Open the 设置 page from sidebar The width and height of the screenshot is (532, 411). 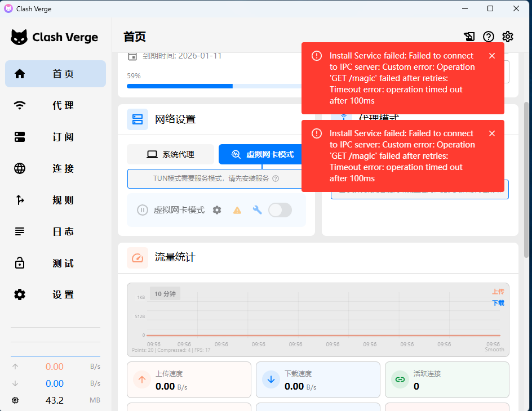(55, 294)
